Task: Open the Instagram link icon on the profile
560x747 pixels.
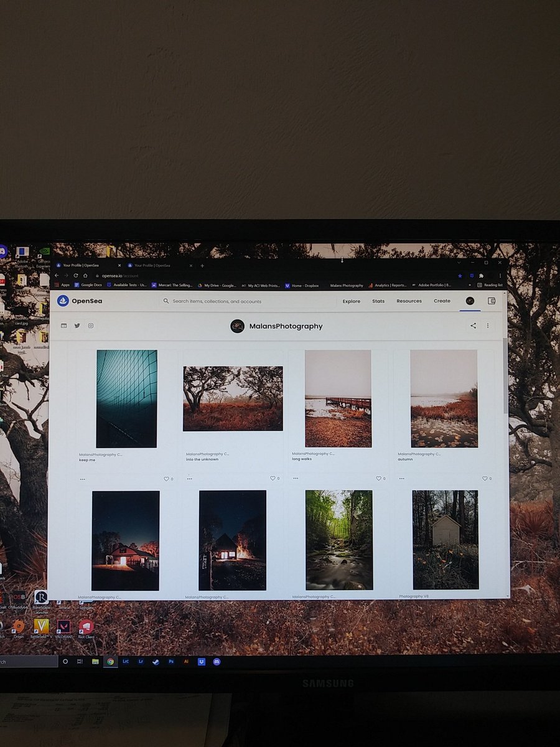Action: [x=91, y=326]
